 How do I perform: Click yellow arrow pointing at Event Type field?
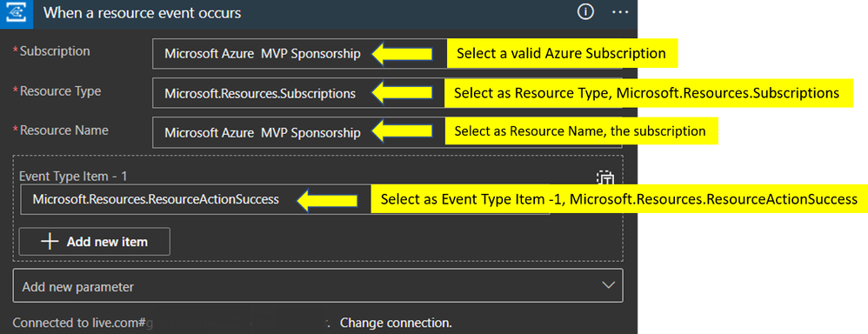pyautogui.click(x=327, y=199)
